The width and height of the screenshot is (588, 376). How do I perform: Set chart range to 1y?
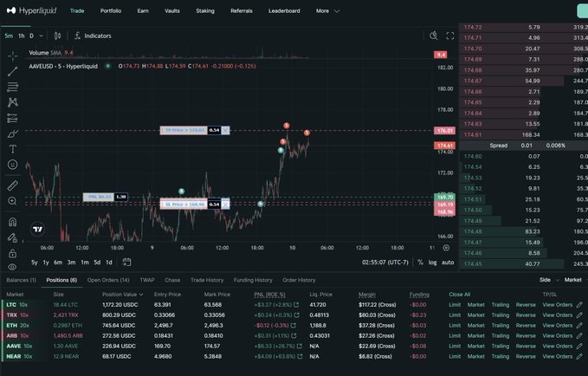point(46,262)
